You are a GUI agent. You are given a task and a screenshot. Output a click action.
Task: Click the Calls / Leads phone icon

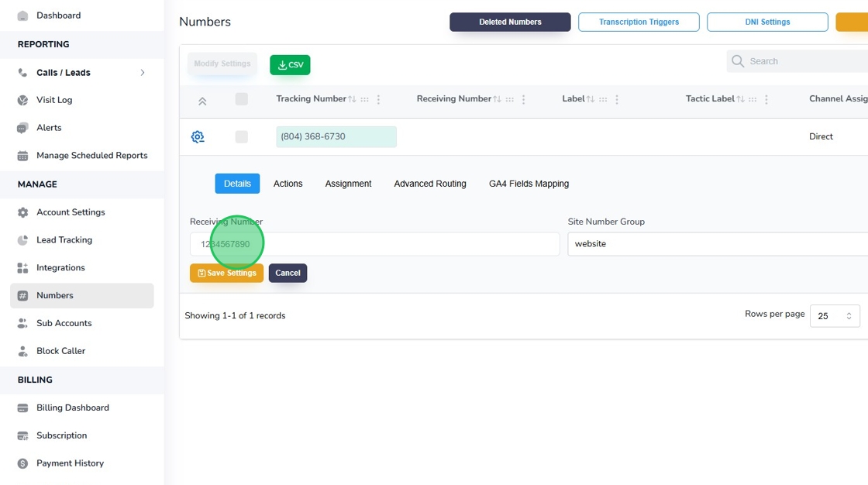(x=22, y=73)
